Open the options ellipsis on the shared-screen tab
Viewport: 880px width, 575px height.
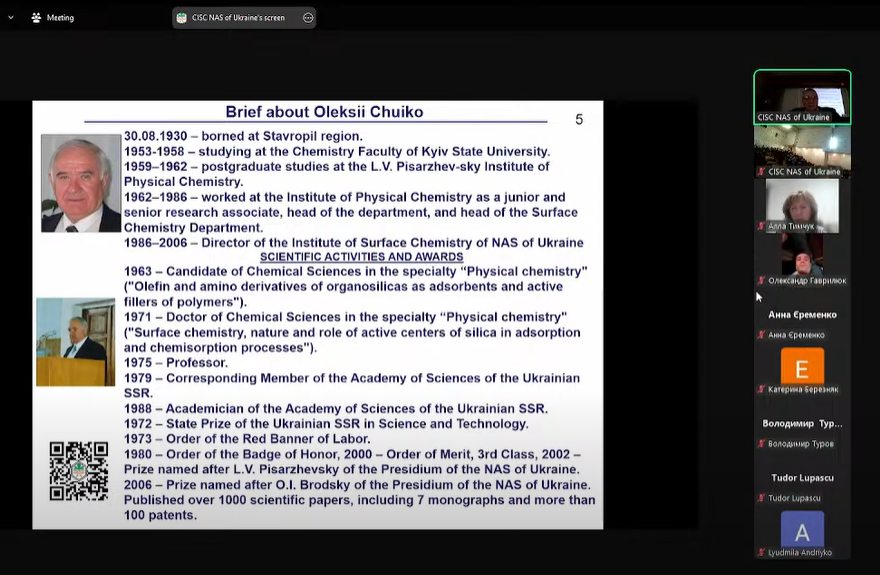(x=308, y=18)
